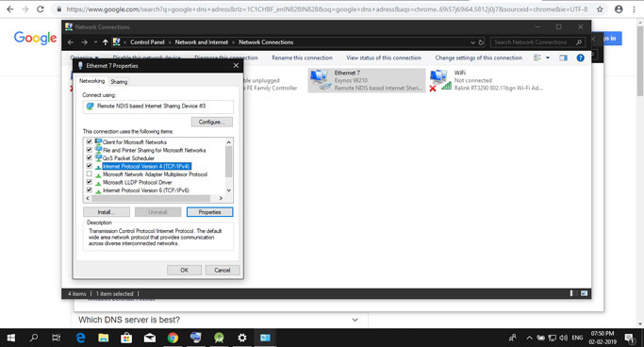Switch to details view in status bar
This screenshot has width=644, height=347.
(x=571, y=293)
